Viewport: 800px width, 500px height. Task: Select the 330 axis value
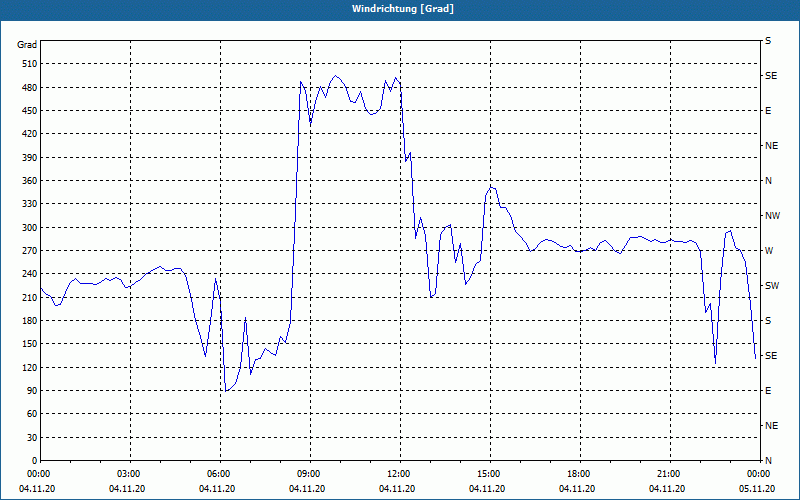pyautogui.click(x=30, y=204)
